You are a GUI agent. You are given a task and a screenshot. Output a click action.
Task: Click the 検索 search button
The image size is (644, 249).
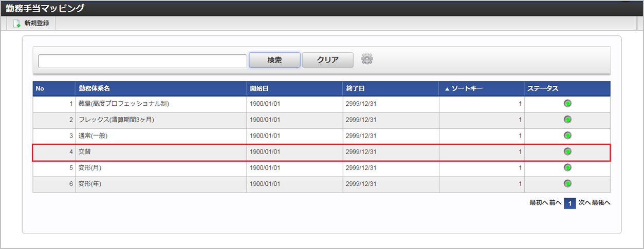point(274,60)
